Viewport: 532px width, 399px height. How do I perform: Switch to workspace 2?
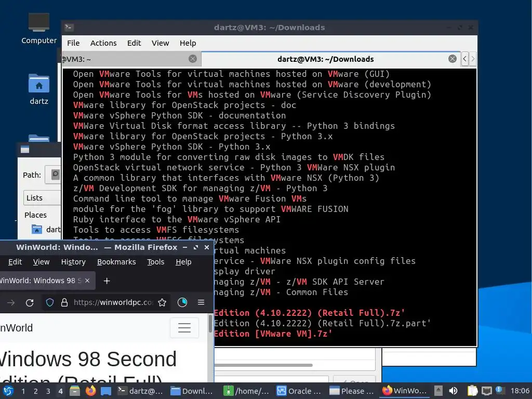pos(35,391)
